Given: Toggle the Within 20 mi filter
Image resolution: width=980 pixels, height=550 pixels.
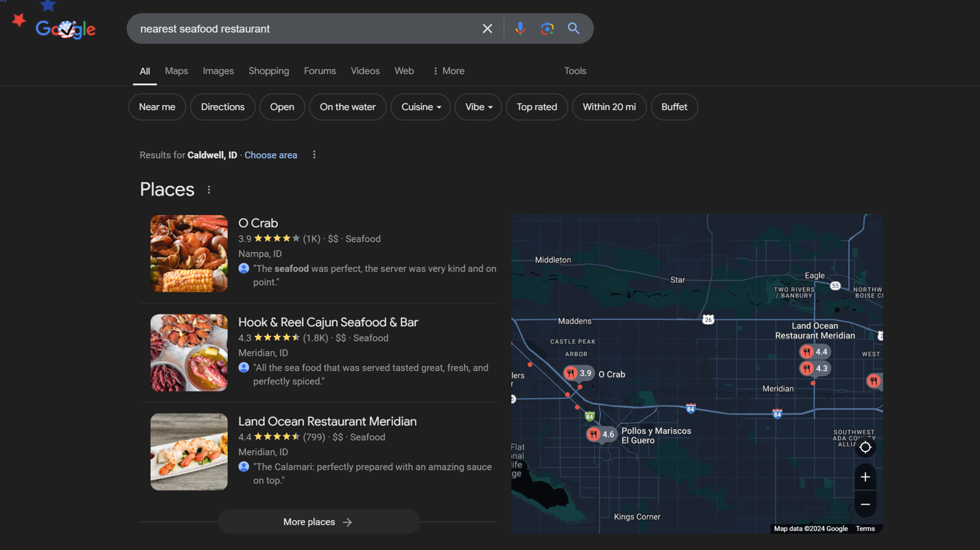Looking at the screenshot, I should pos(609,107).
